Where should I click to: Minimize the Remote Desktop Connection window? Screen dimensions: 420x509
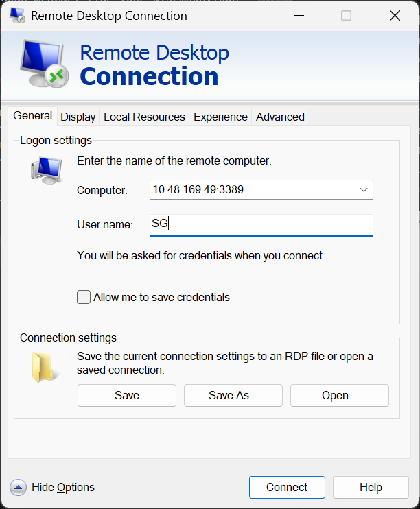click(299, 15)
